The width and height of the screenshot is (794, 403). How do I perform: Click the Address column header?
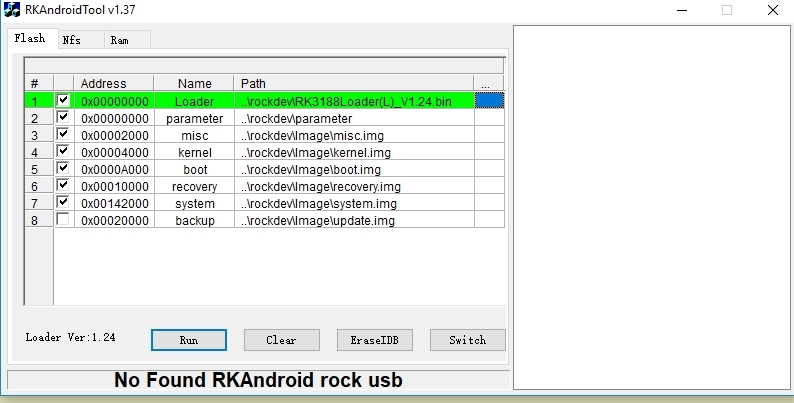coord(114,84)
